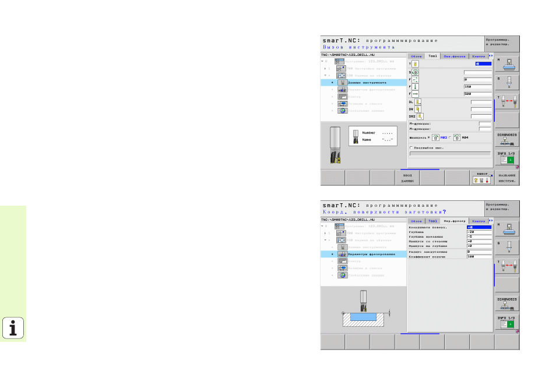Click plunging depth field -5
556x392 pixels.
pos(480,236)
